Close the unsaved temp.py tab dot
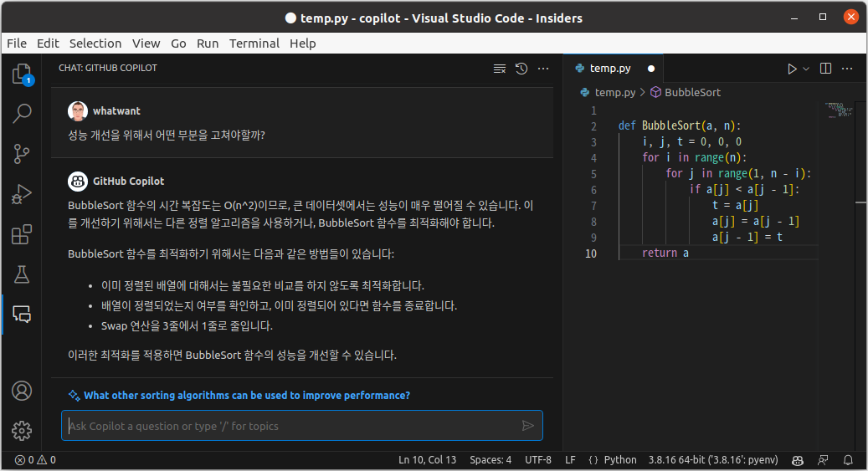868x471 pixels. (x=651, y=69)
